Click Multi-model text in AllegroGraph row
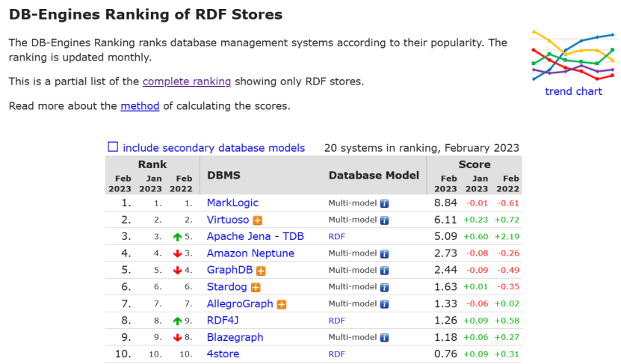 point(353,303)
